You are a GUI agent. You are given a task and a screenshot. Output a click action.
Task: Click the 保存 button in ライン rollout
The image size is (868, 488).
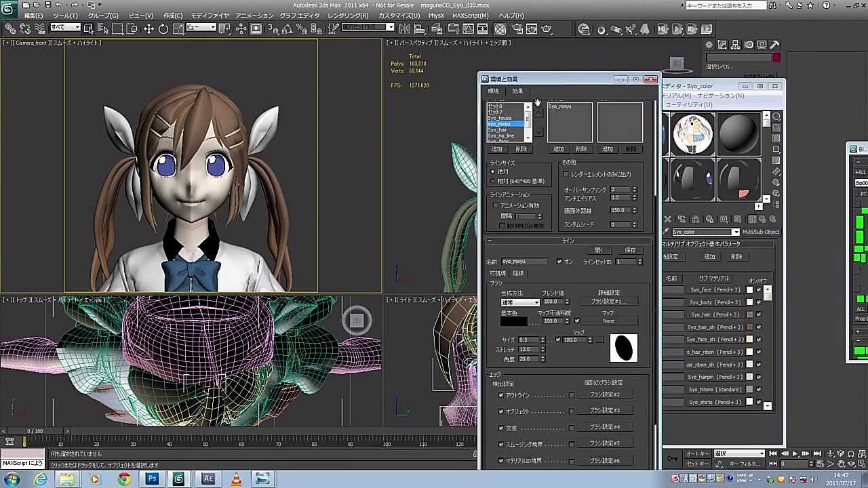[x=631, y=251]
